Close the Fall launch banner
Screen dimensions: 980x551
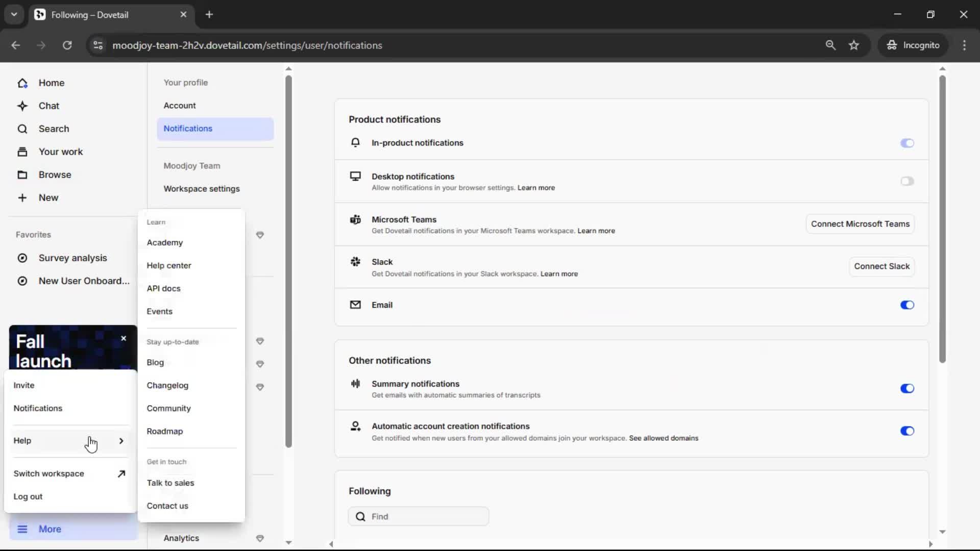pyautogui.click(x=124, y=339)
